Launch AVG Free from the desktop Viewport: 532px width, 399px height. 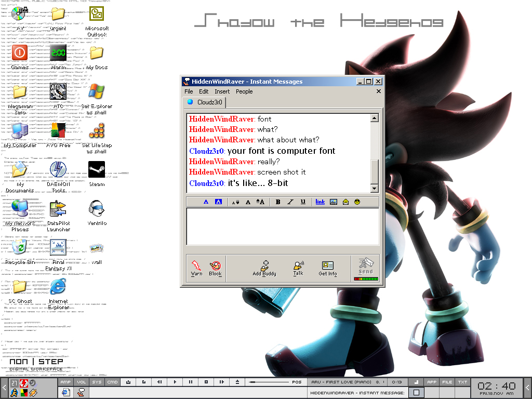click(x=58, y=136)
